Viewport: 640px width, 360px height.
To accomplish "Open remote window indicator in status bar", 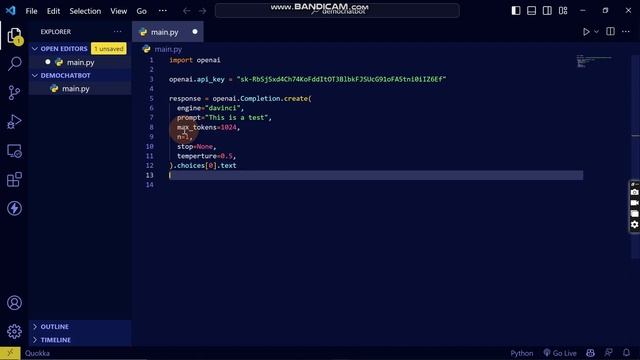I will point(10,353).
